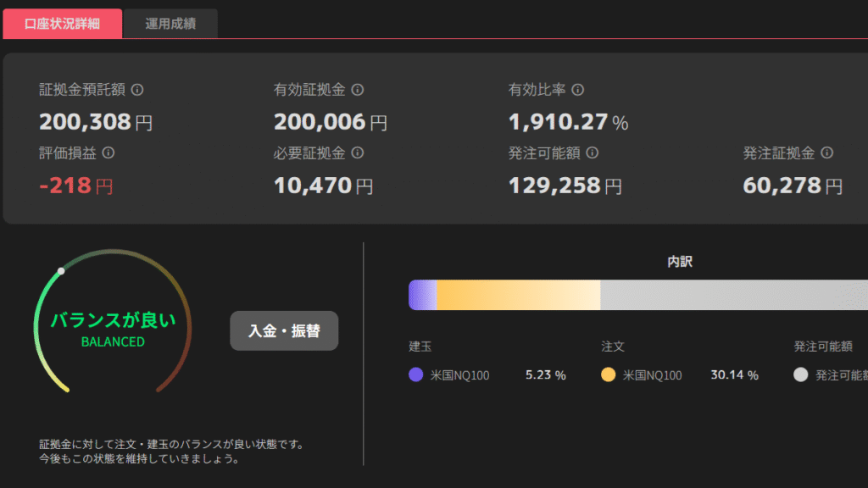Click the 30.14 % order percentage
Screen dimensions: 868x488
(735, 375)
